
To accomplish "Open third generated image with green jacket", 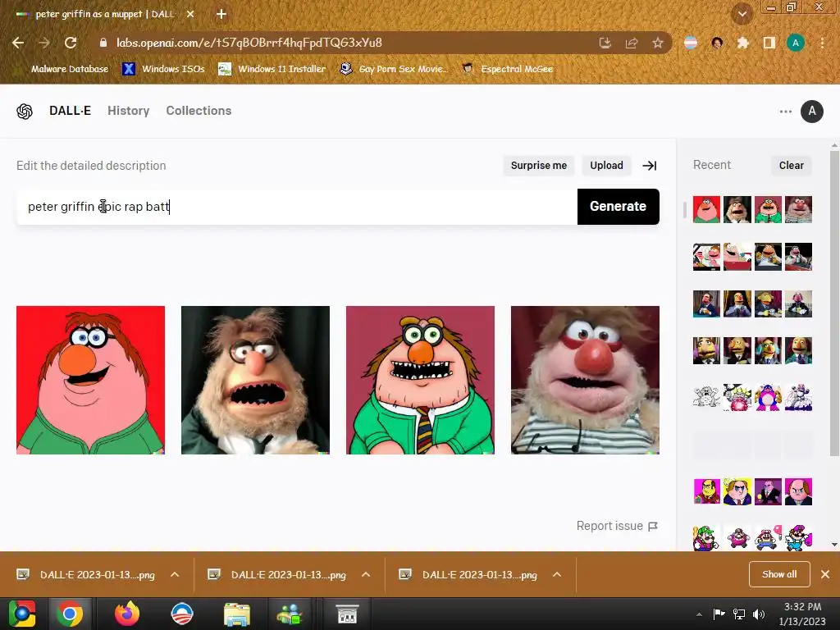I will pos(421,381).
